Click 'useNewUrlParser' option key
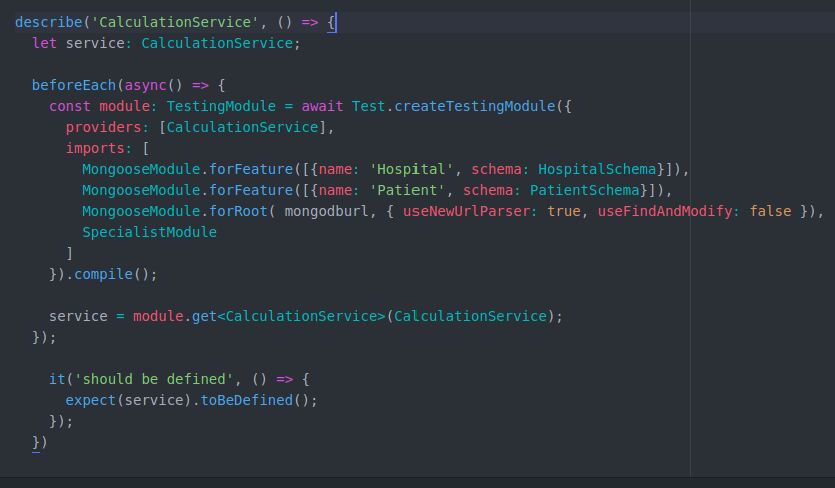 coord(466,212)
